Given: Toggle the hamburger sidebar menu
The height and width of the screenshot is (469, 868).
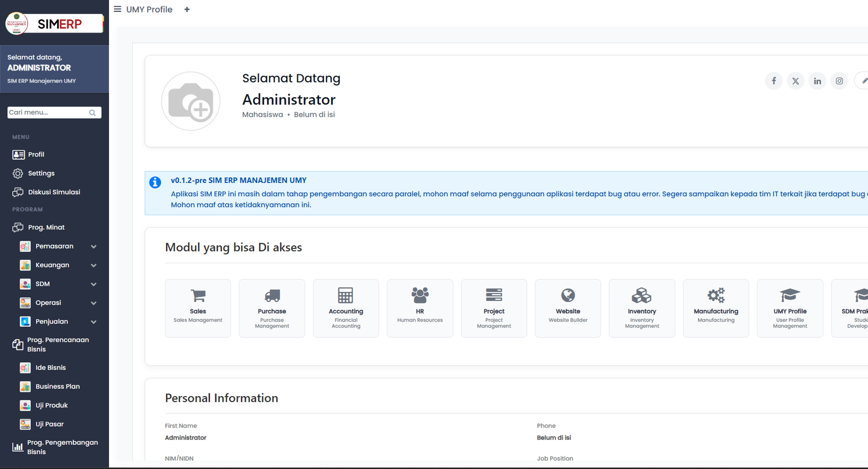Looking at the screenshot, I should click(x=117, y=9).
